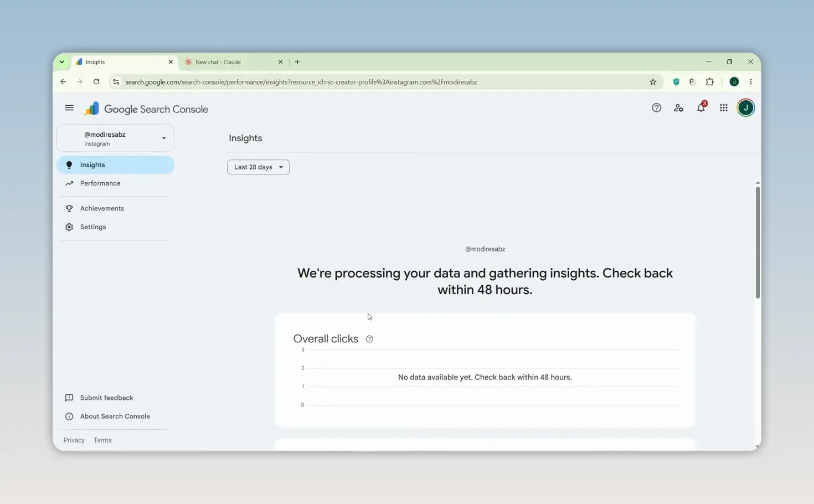This screenshot has height=504, width=814.
Task: Click the 'We're processing your data' headline
Action: click(485, 281)
